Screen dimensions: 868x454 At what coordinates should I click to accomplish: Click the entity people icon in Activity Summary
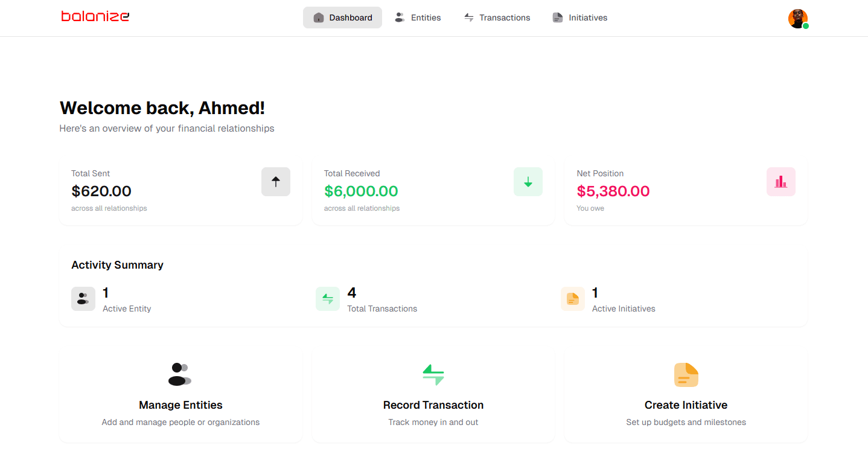pos(83,299)
